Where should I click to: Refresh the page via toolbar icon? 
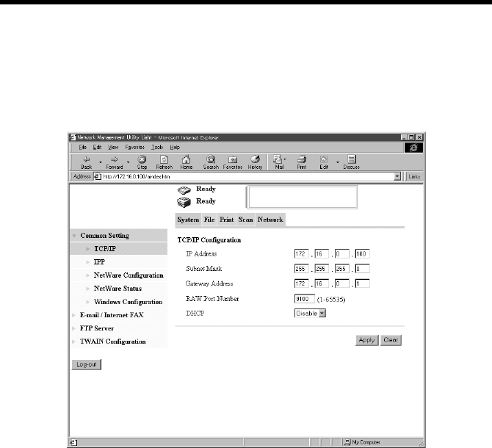tap(164, 159)
